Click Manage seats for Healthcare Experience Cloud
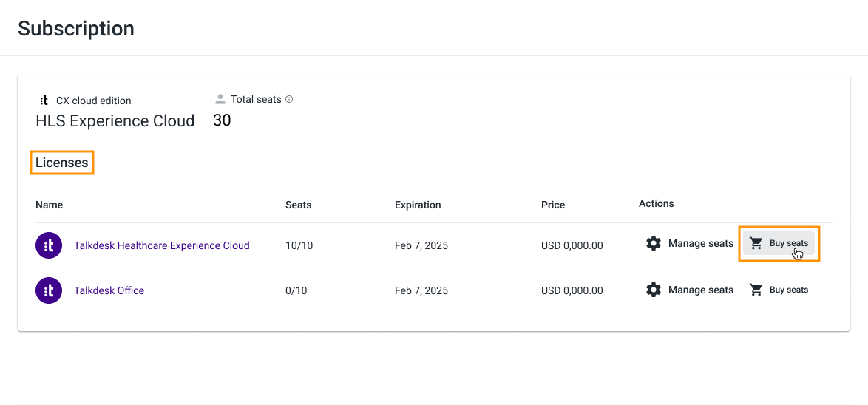 (x=690, y=243)
